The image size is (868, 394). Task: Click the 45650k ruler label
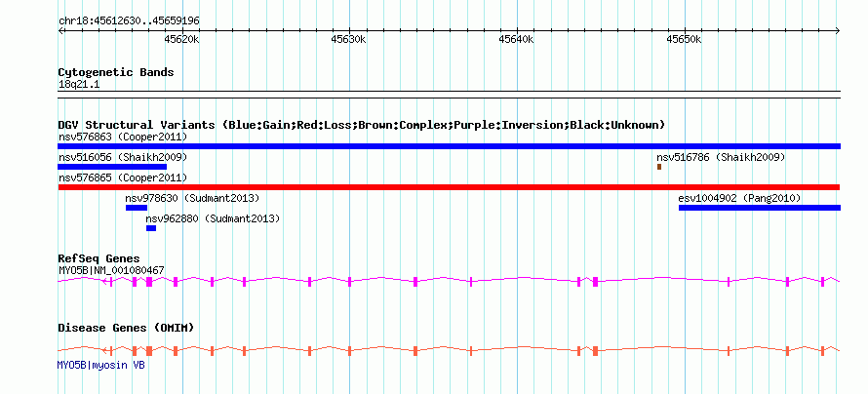(684, 39)
